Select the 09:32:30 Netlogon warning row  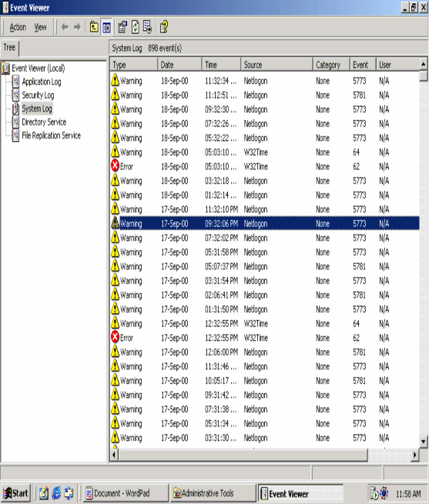(x=264, y=109)
